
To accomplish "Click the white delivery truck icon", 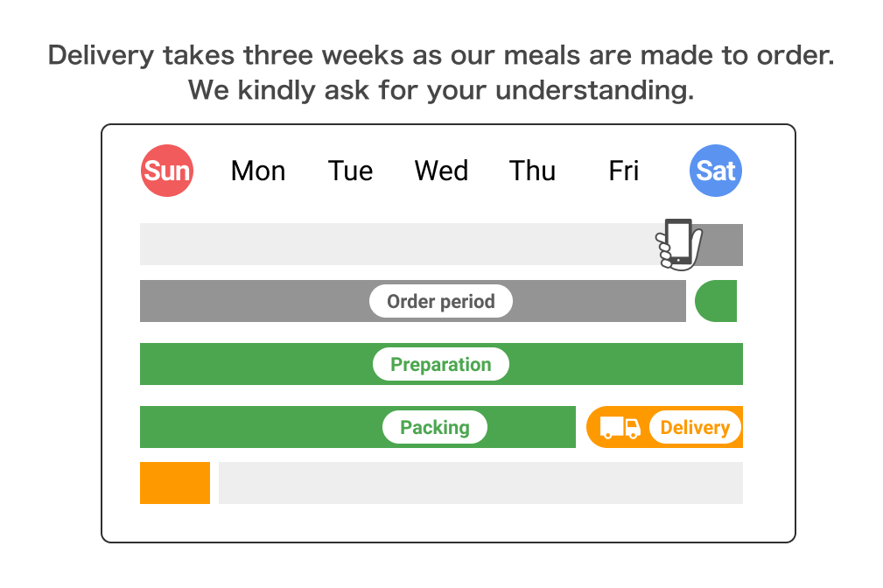I will pyautogui.click(x=620, y=428).
